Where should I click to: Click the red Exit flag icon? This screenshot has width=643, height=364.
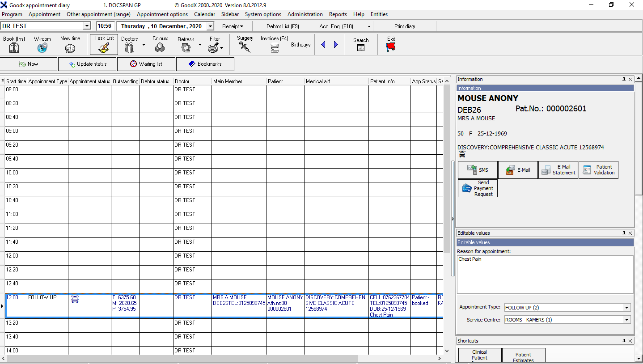pyautogui.click(x=391, y=47)
